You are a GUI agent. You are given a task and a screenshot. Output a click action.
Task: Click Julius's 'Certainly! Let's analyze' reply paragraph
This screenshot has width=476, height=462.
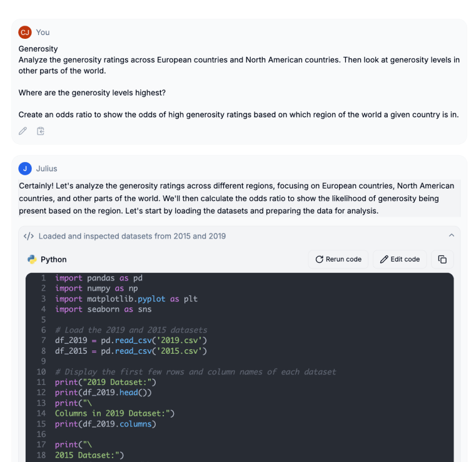pos(240,198)
